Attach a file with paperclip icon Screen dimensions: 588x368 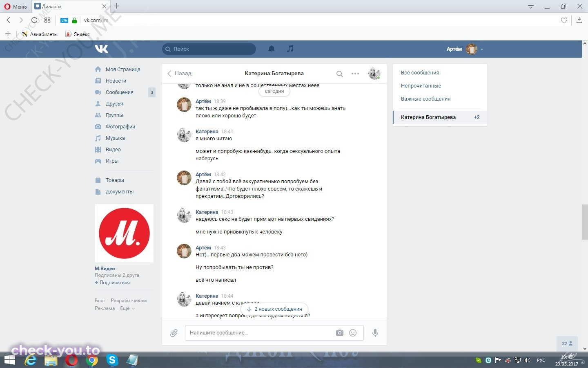174,333
